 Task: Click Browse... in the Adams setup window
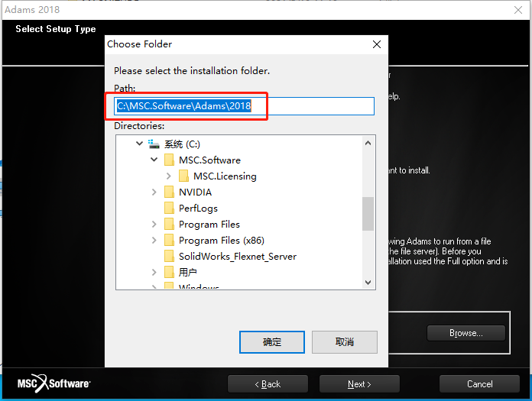point(465,333)
